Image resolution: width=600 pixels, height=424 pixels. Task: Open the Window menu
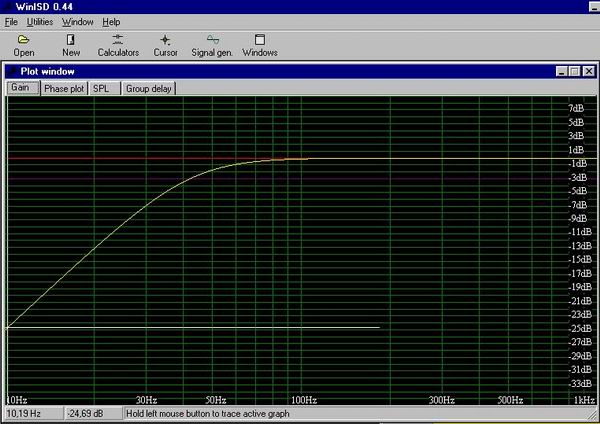(78, 22)
